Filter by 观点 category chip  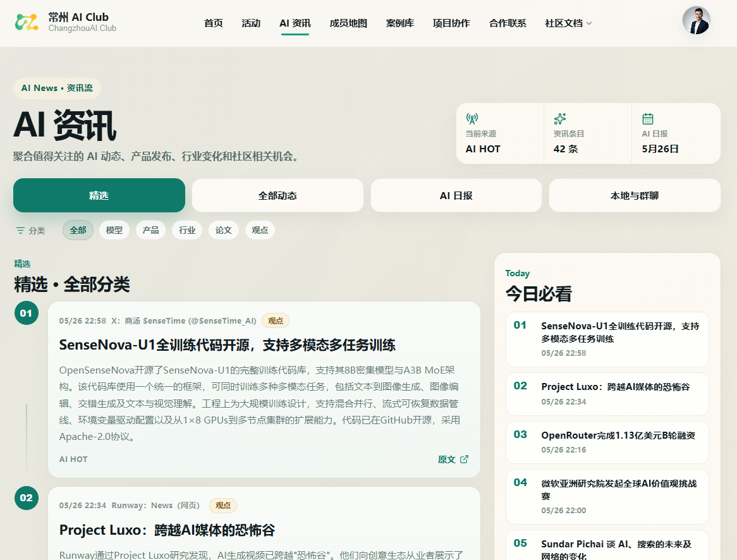[260, 231]
